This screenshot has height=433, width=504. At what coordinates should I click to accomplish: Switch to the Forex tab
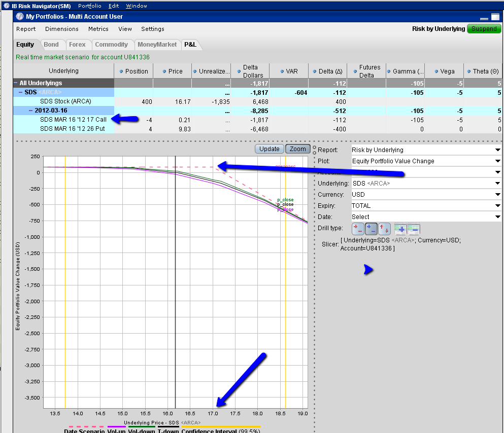pyautogui.click(x=77, y=45)
